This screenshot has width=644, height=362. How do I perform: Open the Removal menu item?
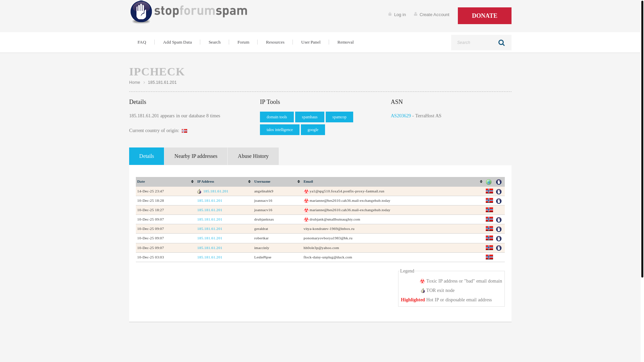345,42
